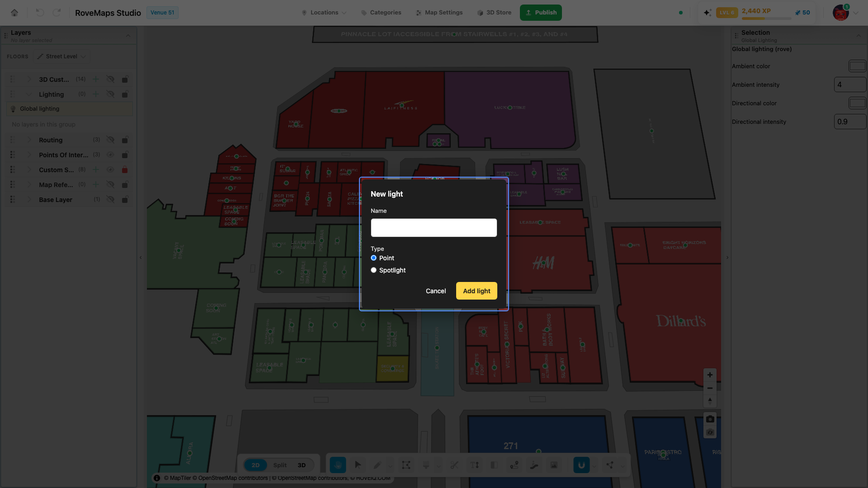Add an item to Custom S... layer
The height and width of the screenshot is (488, 868).
tap(96, 169)
